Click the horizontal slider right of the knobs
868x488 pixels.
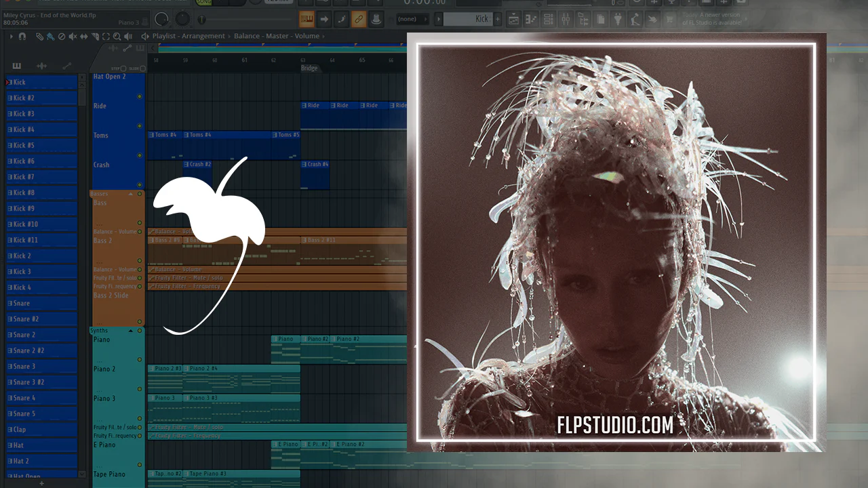[x=244, y=19]
